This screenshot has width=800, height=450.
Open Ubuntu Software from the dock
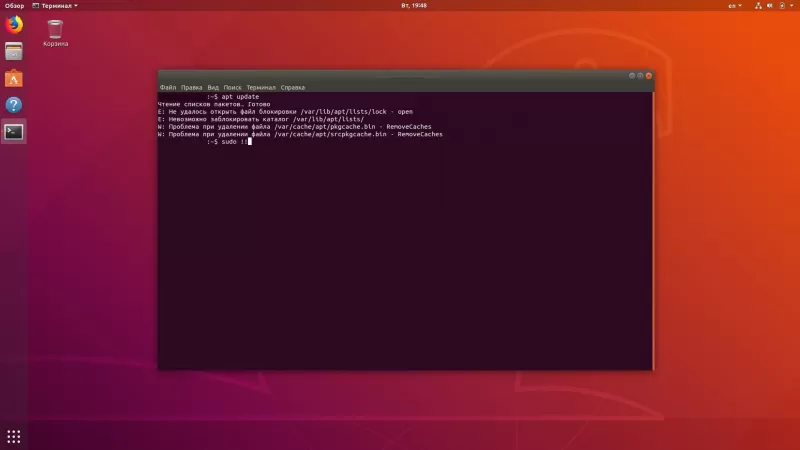coord(14,79)
